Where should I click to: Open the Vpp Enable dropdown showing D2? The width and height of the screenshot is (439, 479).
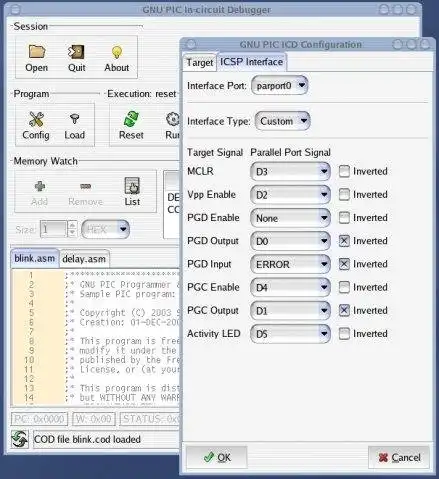pos(290,195)
